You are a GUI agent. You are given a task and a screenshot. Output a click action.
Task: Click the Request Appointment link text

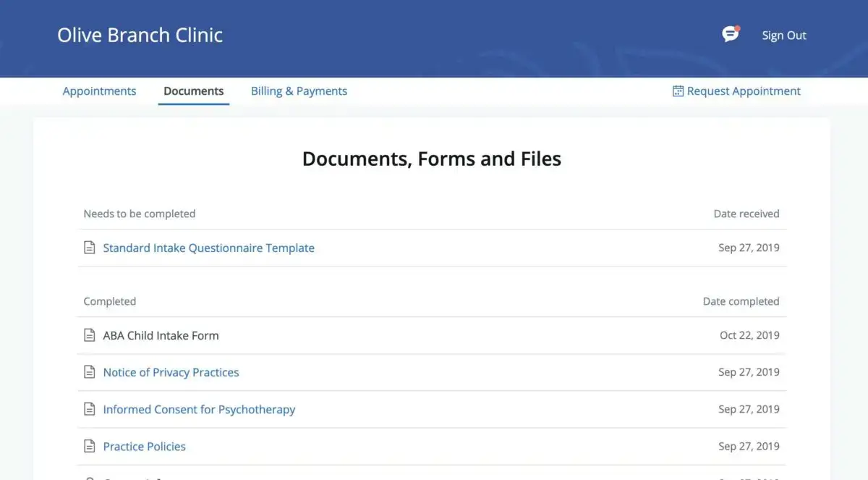pyautogui.click(x=744, y=91)
